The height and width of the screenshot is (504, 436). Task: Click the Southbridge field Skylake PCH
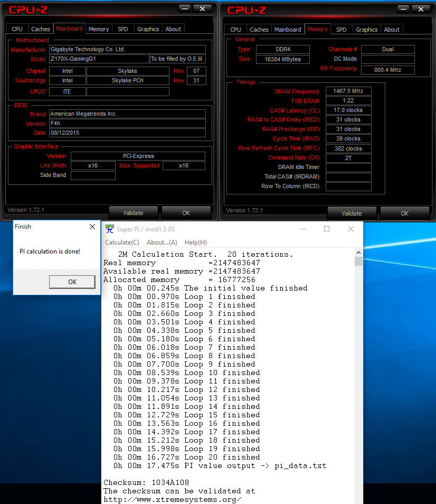(x=128, y=80)
